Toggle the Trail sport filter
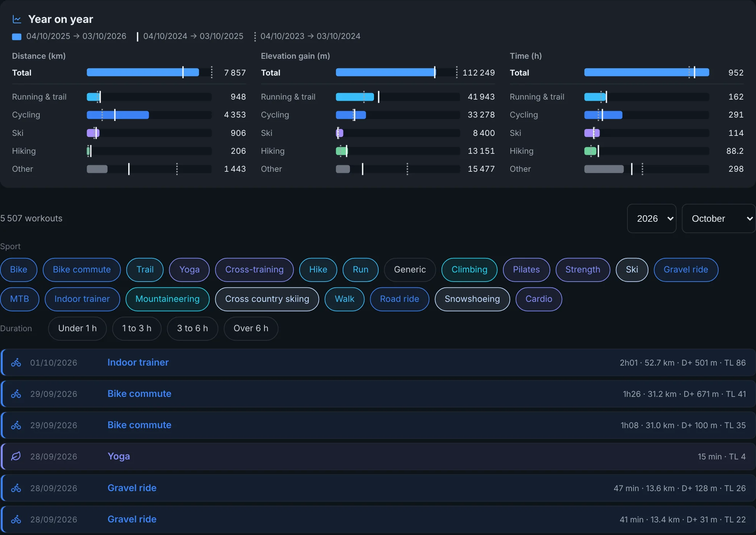Screen dimensions: 756x535 145,270
